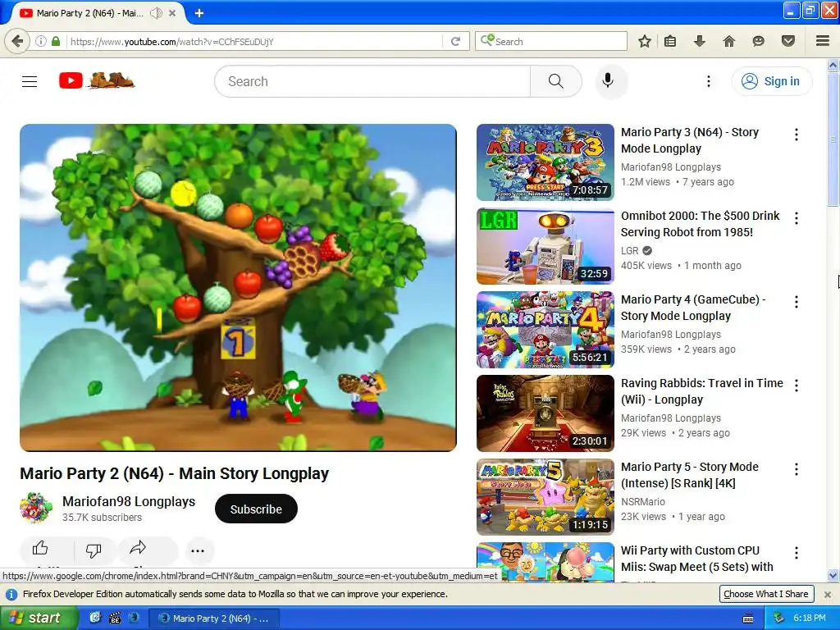The width and height of the screenshot is (840, 630).
Task: Click the URL address bar
Action: coord(256,41)
